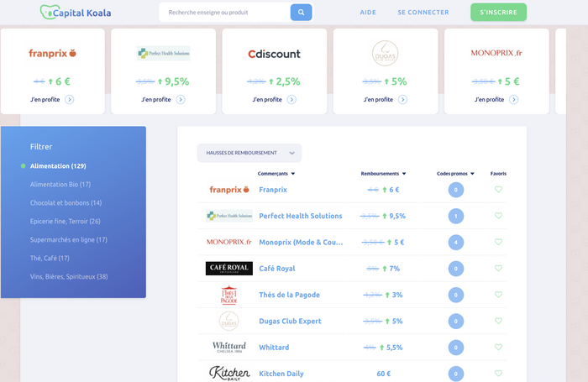
Task: Click Thés de la Pagode logo
Action: pos(229,295)
